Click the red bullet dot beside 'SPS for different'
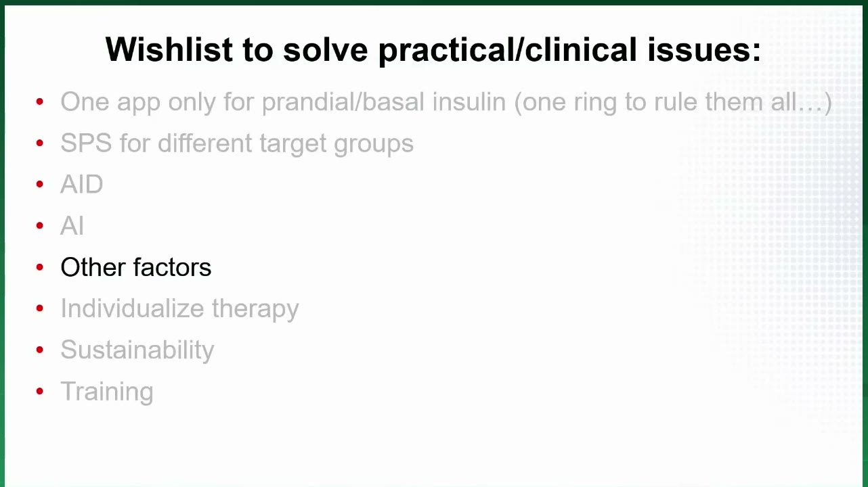Viewport: 868px width, 487px height. tap(40, 143)
